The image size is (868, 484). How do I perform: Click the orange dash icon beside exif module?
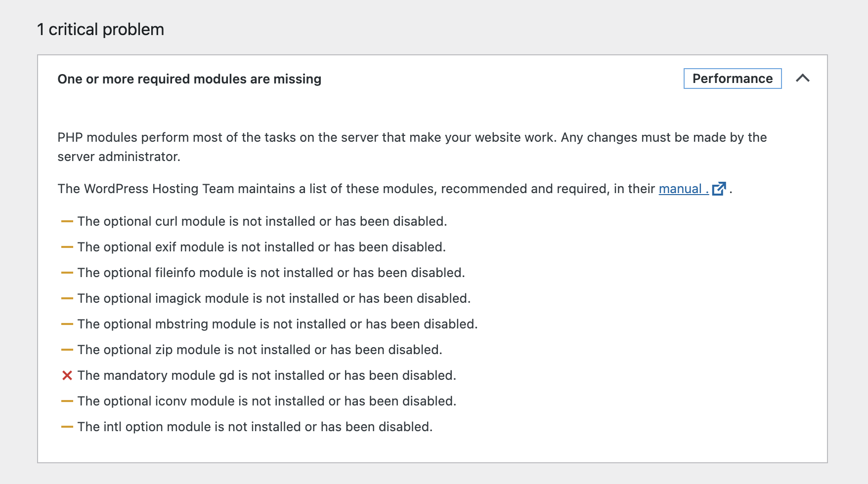[67, 247]
